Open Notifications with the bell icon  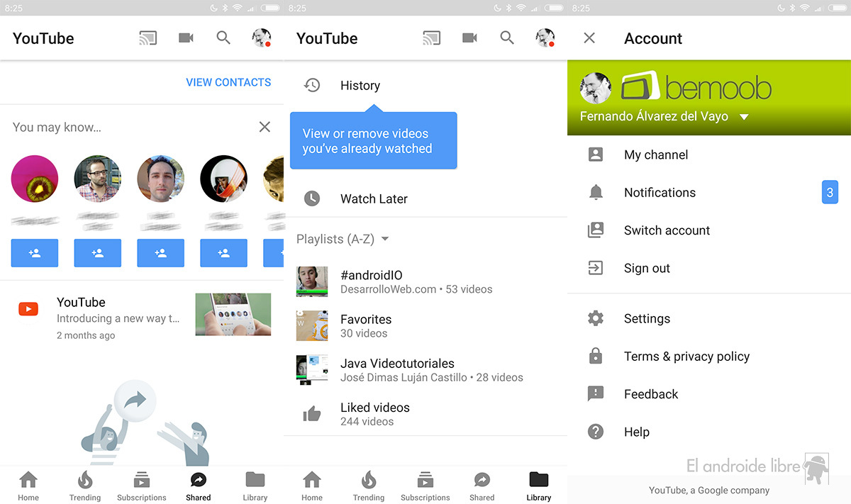709,192
